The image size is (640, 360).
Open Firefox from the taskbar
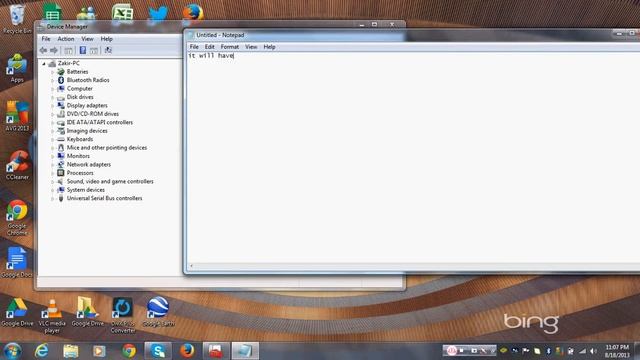tap(187, 351)
